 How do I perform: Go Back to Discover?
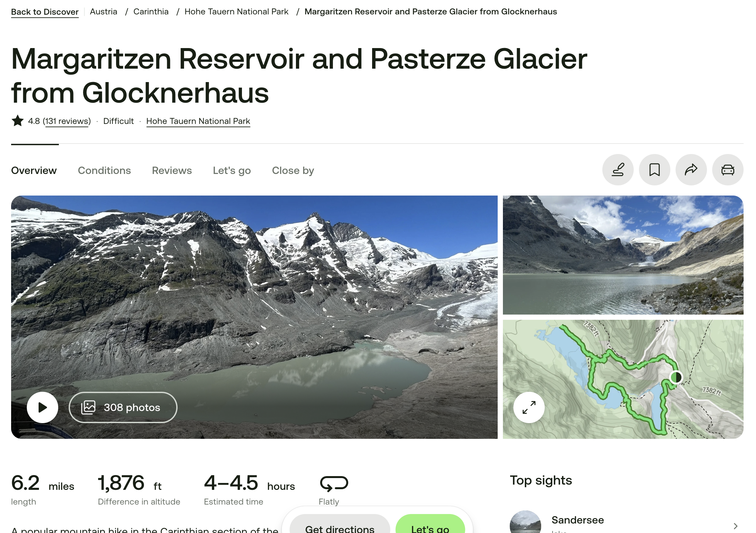45,12
